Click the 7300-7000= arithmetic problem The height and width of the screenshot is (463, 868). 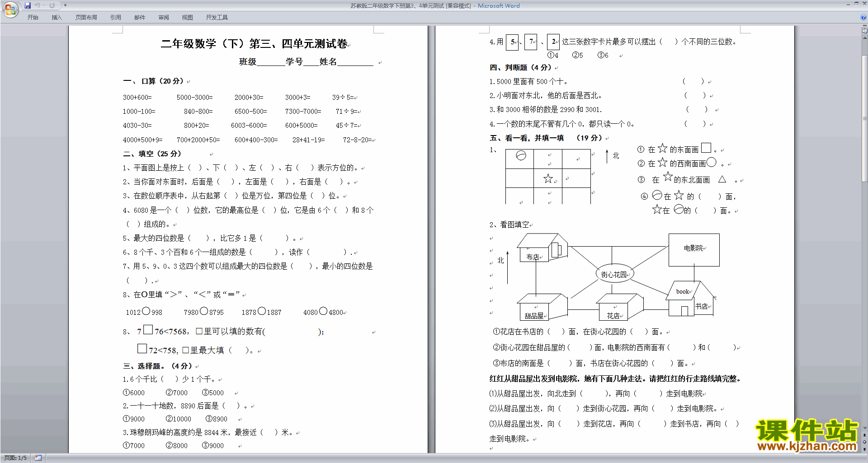pyautogui.click(x=303, y=112)
